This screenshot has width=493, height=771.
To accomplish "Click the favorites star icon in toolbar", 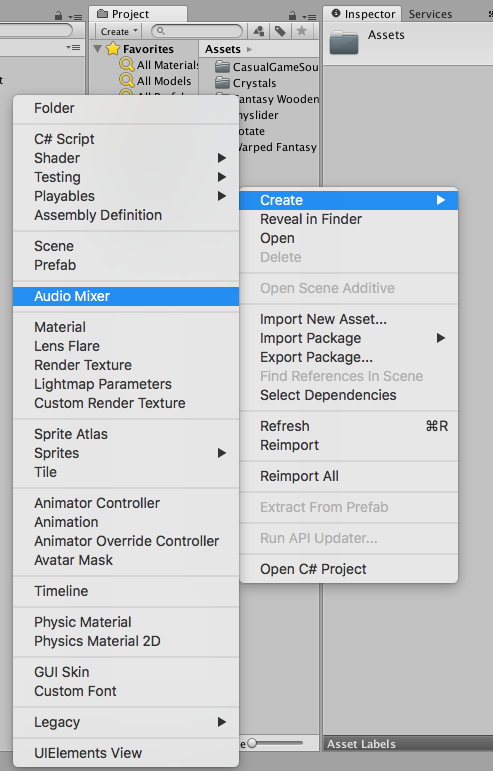I will point(302,31).
